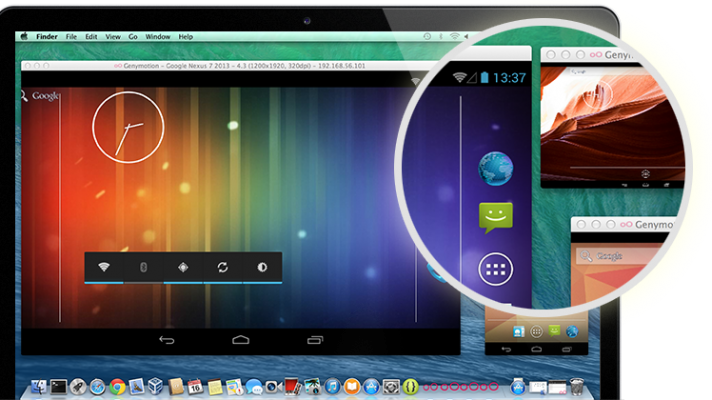The image size is (712, 400).
Task: Click the 13:37 clock in magnified status bar
Action: [509, 78]
